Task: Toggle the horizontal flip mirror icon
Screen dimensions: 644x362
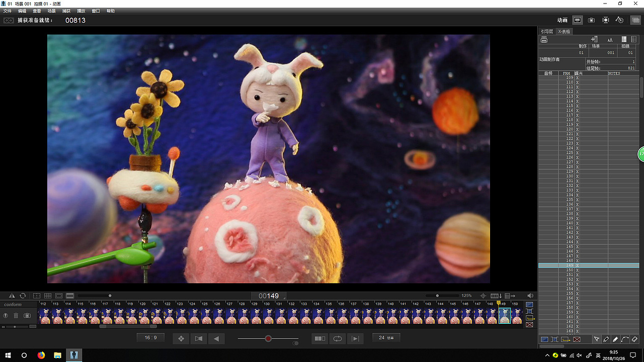Action: click(12, 296)
